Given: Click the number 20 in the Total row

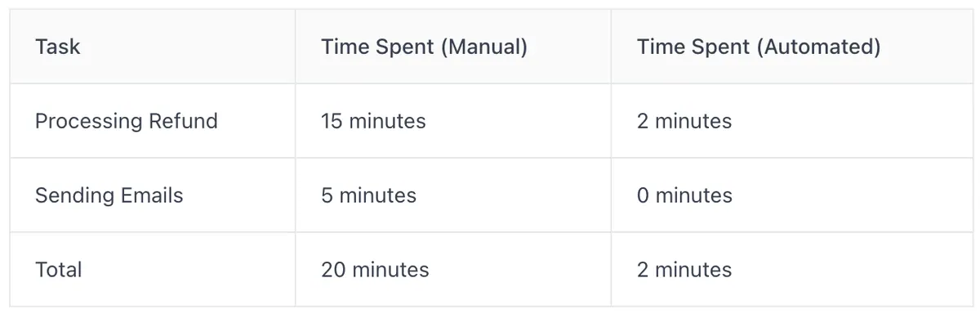Looking at the screenshot, I should click(x=332, y=269).
